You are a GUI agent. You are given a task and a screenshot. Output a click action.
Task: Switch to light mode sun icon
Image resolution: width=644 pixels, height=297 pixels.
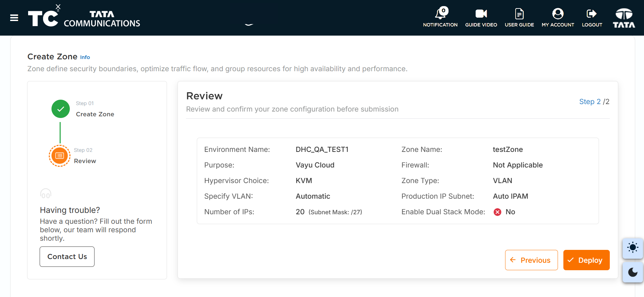633,248
